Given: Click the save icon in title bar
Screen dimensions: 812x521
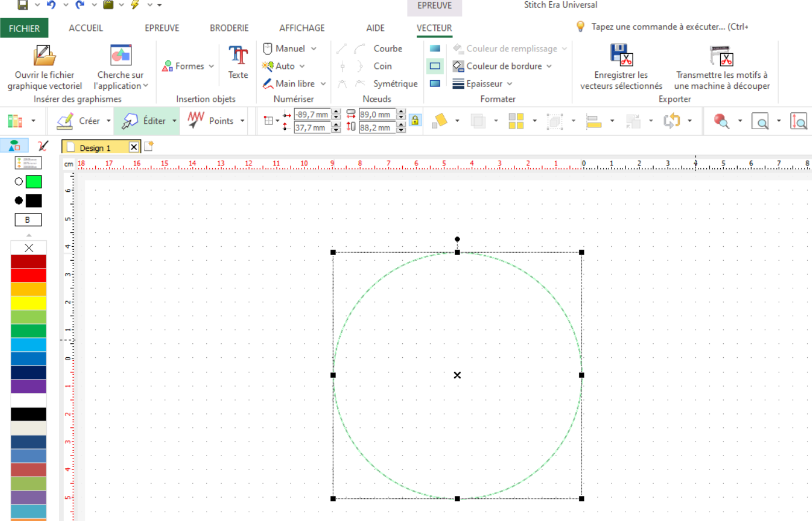Looking at the screenshot, I should point(23,5).
